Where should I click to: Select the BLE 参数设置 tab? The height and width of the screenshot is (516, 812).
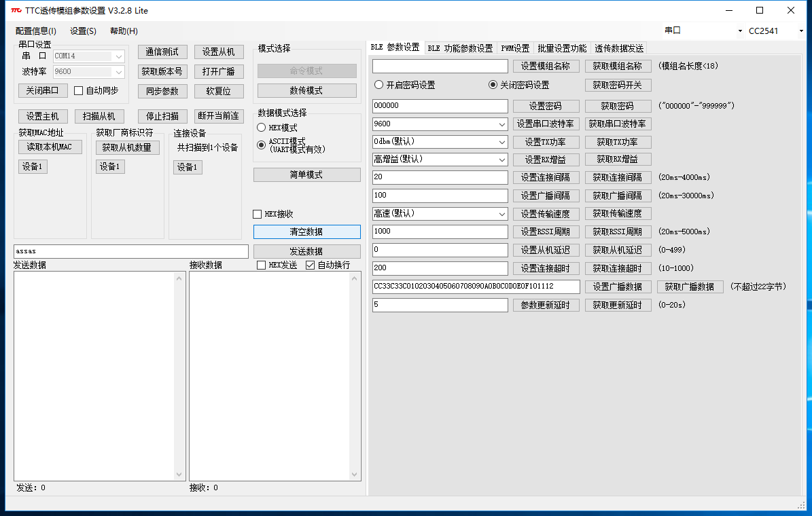point(395,47)
